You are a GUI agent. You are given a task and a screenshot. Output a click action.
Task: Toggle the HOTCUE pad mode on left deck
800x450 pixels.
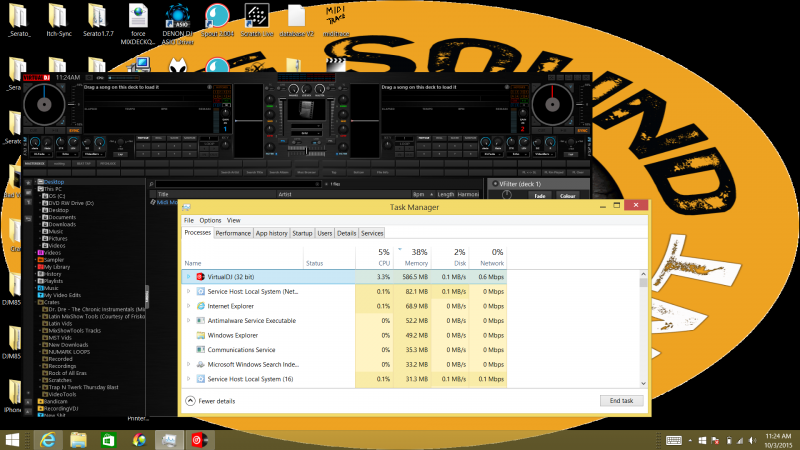pos(143,138)
